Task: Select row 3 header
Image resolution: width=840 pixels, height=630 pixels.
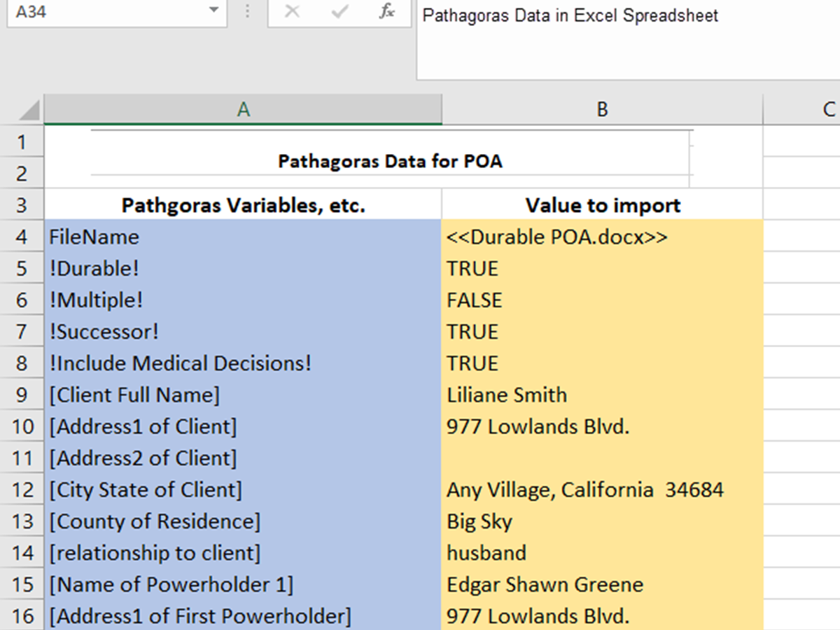Action: click(x=22, y=205)
